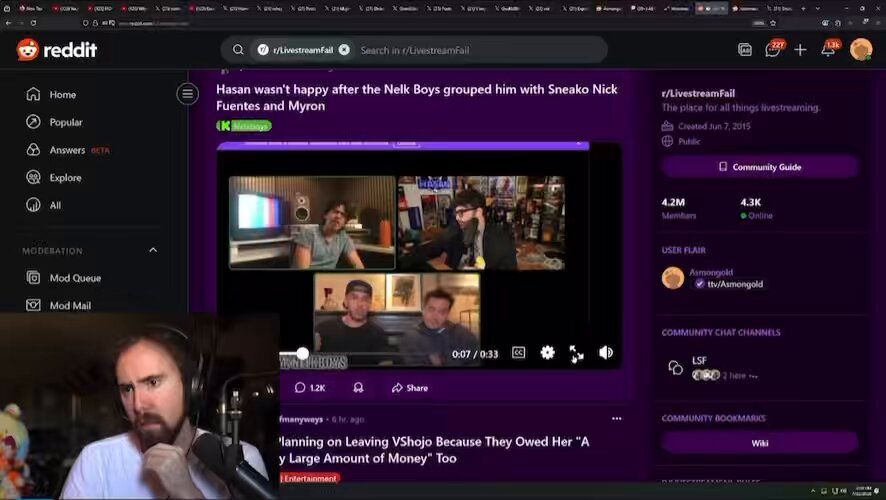Enter fullscreen on the video player

click(576, 354)
